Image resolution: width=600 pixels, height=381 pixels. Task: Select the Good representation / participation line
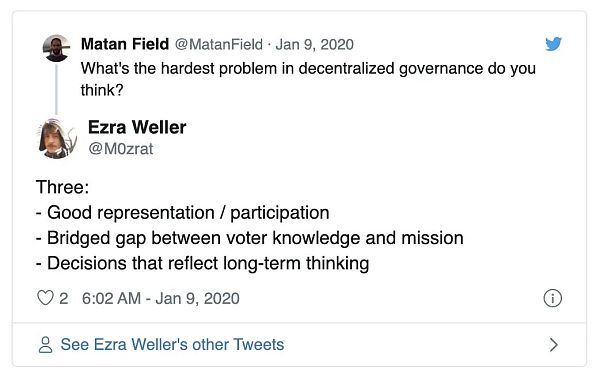183,213
